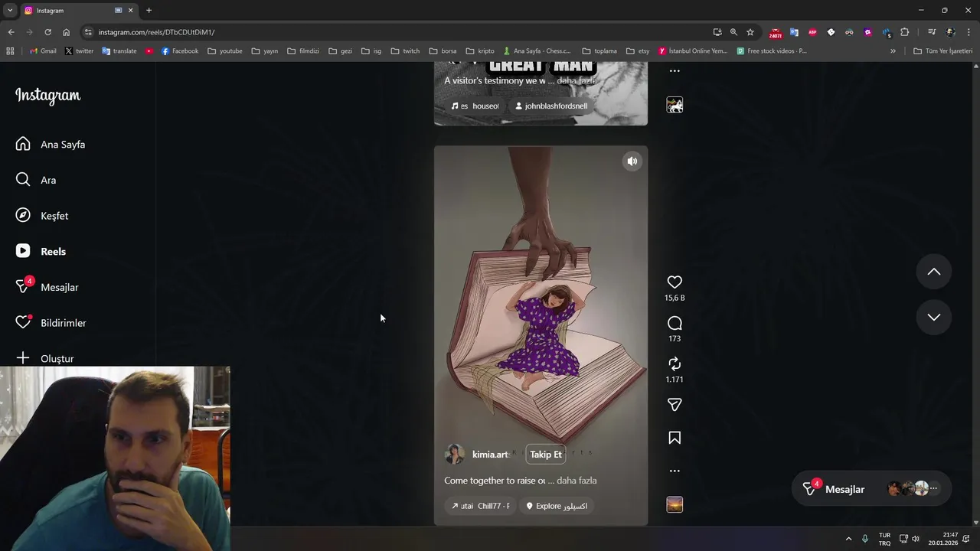Open browser Extensions puzzle icon
The width and height of the screenshot is (980, 551).
point(905,32)
